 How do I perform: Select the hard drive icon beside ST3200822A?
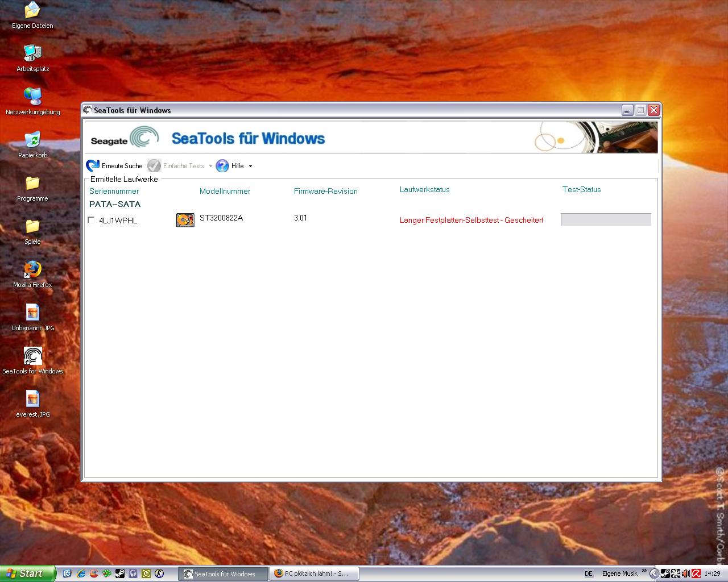tap(185, 220)
